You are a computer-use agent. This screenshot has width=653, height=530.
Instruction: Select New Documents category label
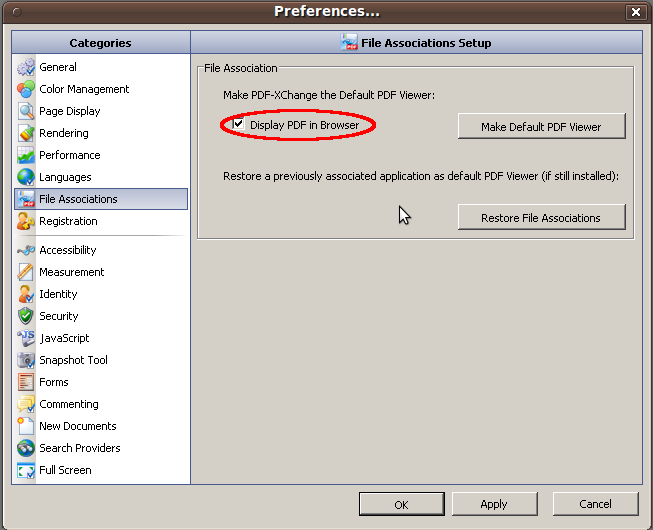[x=77, y=426]
